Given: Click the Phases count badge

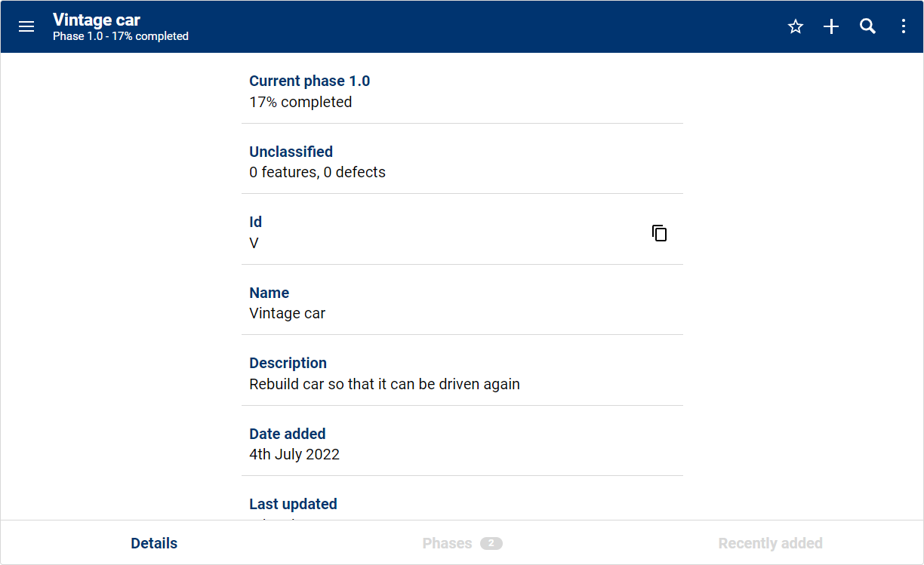Looking at the screenshot, I should pos(491,543).
